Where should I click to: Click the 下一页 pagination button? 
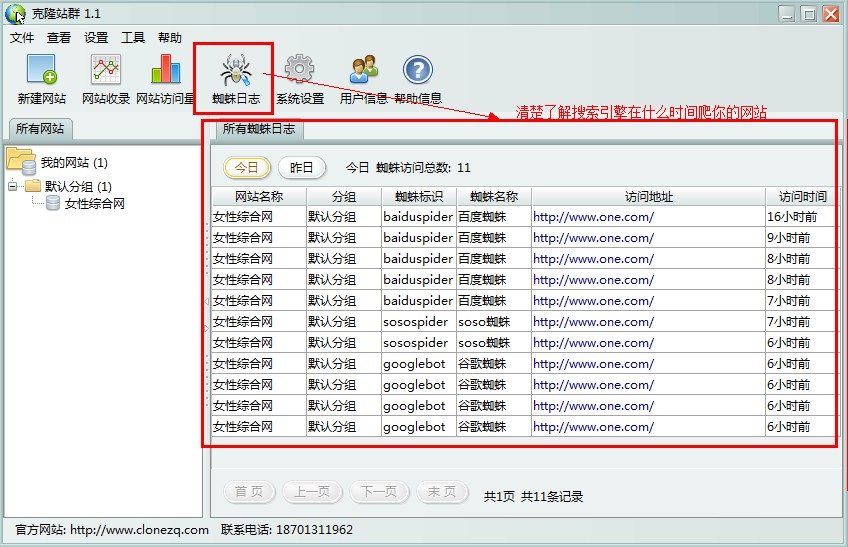tap(379, 492)
